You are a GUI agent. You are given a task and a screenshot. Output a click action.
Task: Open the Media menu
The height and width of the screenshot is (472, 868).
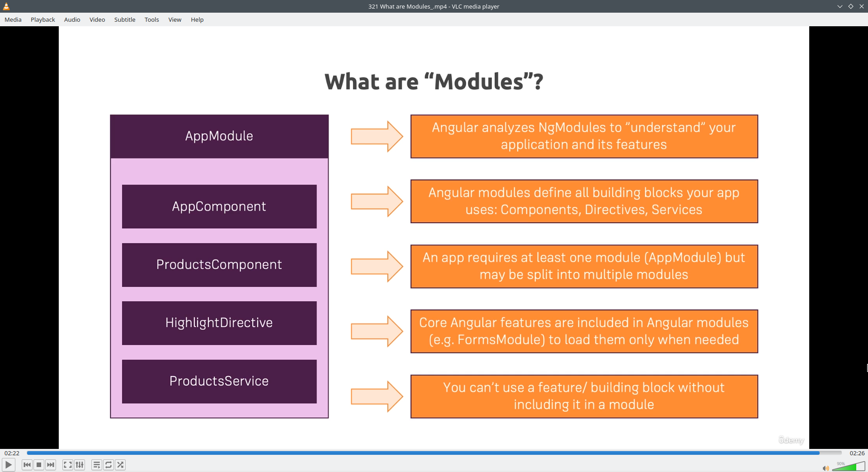13,19
